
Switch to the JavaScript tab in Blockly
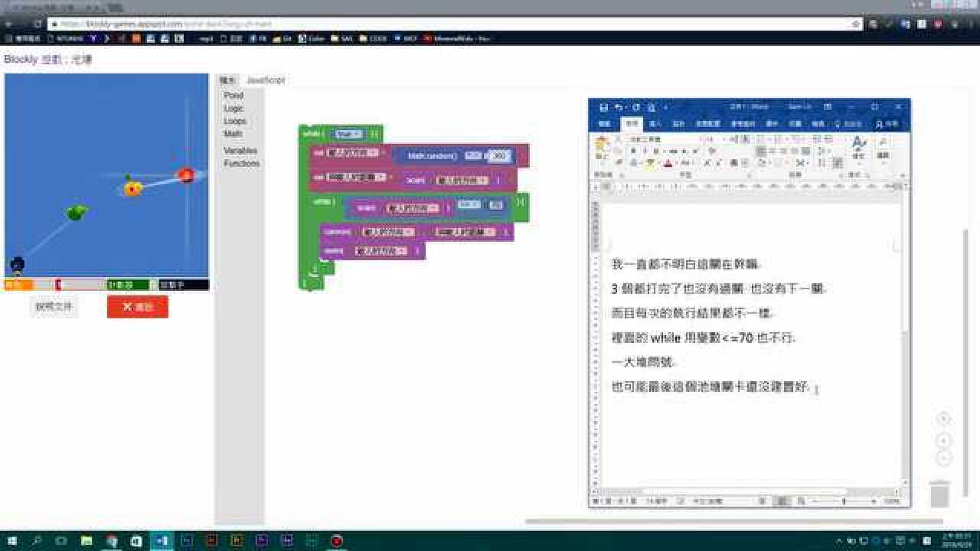tap(267, 80)
